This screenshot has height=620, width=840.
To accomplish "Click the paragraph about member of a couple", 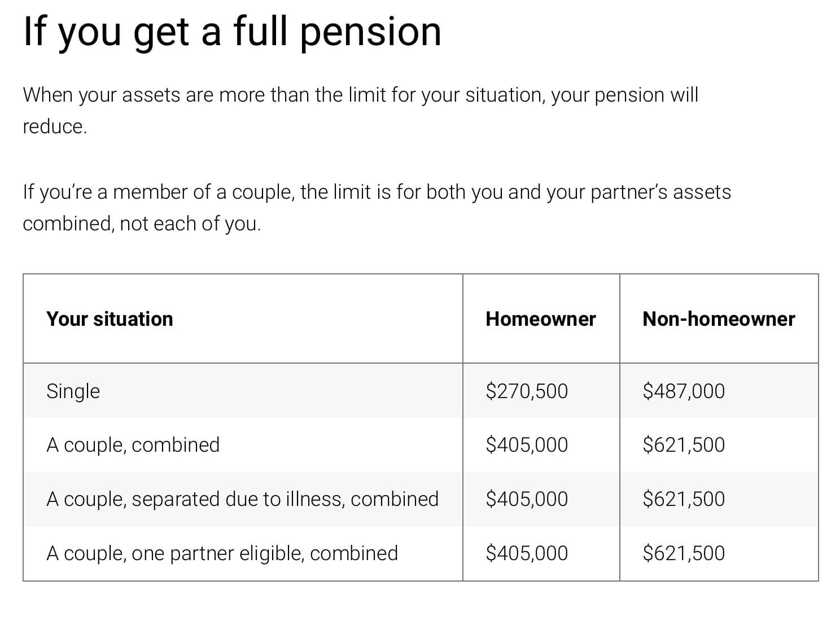I will click(377, 208).
